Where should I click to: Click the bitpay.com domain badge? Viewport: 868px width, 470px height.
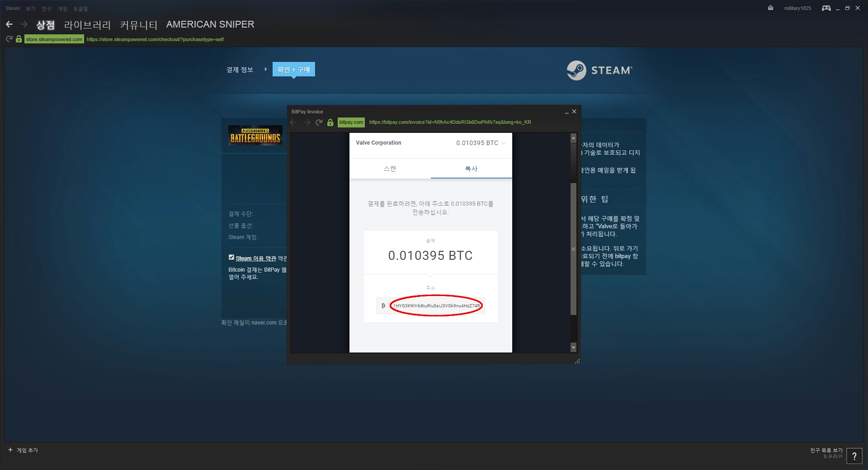tap(351, 122)
